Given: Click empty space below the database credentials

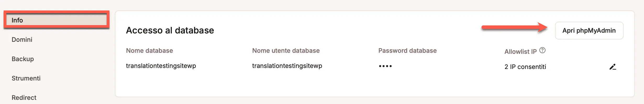Looking at the screenshot, I should click(x=374, y=85).
